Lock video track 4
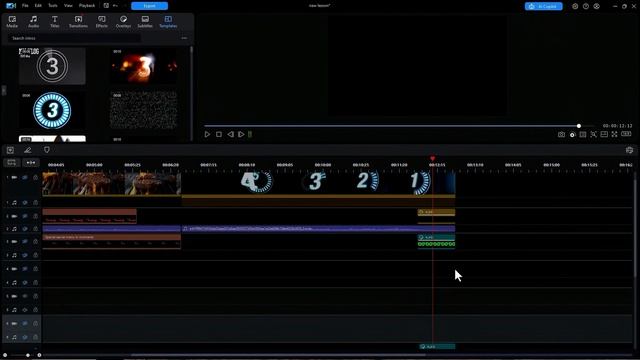The image size is (640, 360). click(36, 269)
